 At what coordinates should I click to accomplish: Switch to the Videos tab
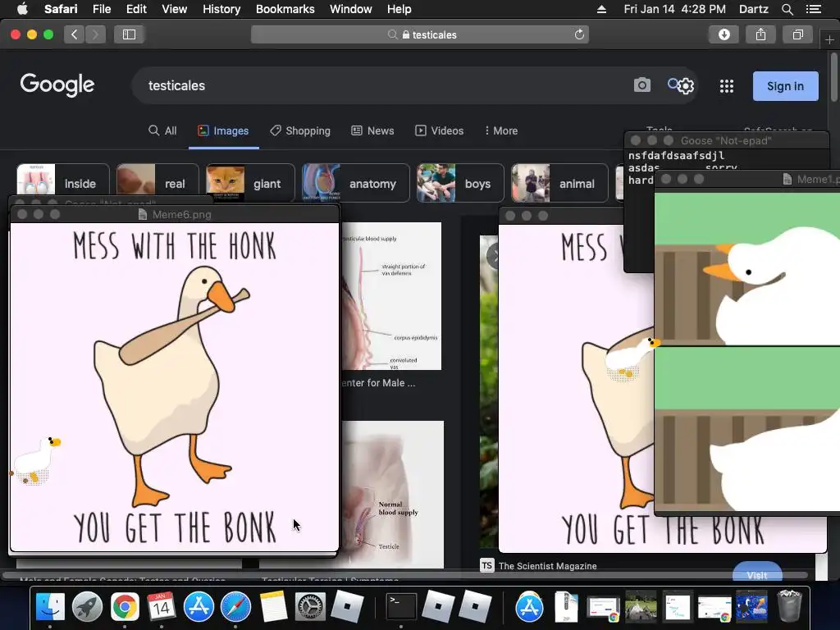coord(440,130)
